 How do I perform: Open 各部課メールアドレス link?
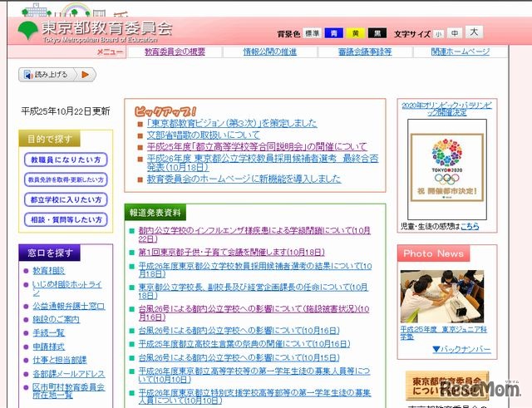[68, 374]
